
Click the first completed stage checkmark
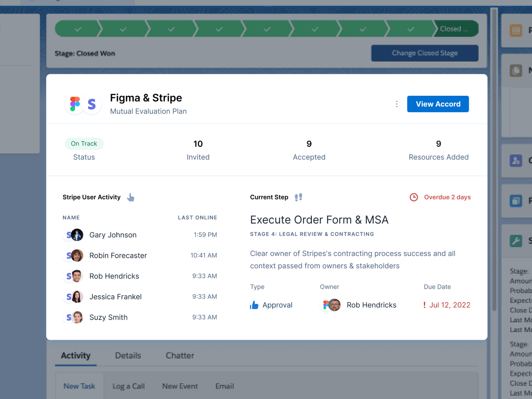coord(78,29)
